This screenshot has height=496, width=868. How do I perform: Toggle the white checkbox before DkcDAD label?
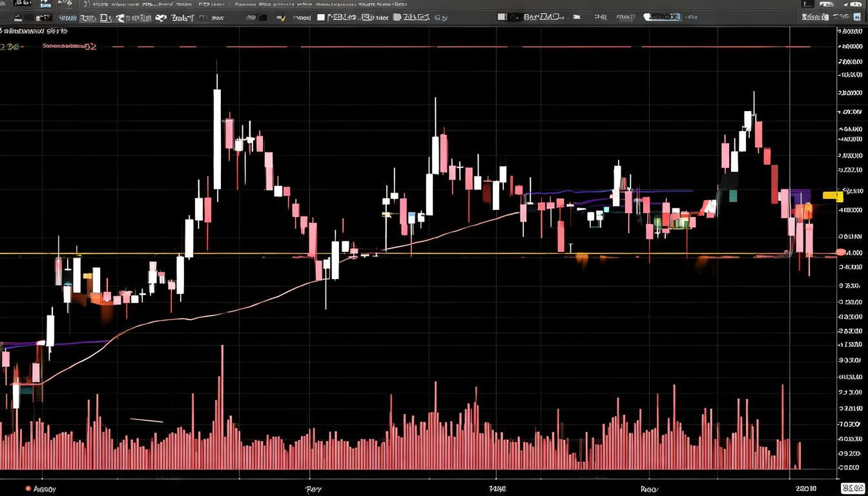502,17
